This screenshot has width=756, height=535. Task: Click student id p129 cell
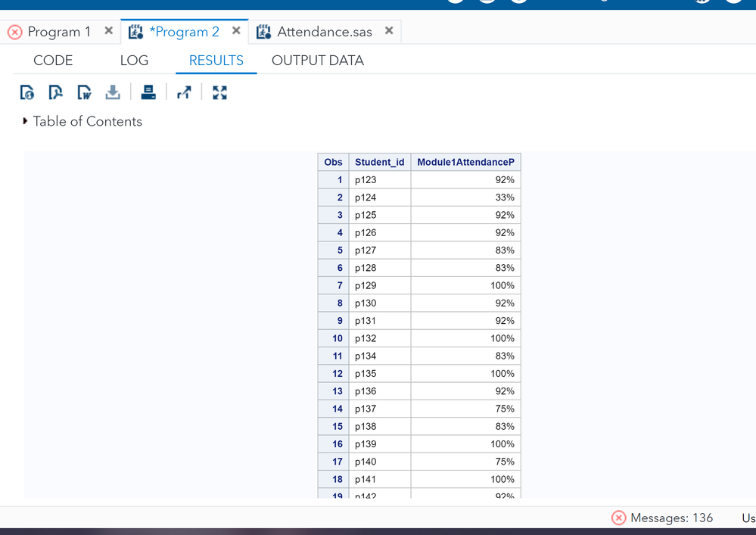pyautogui.click(x=379, y=285)
